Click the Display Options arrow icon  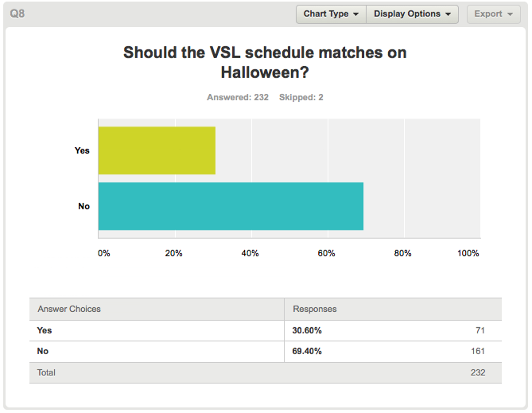449,14
